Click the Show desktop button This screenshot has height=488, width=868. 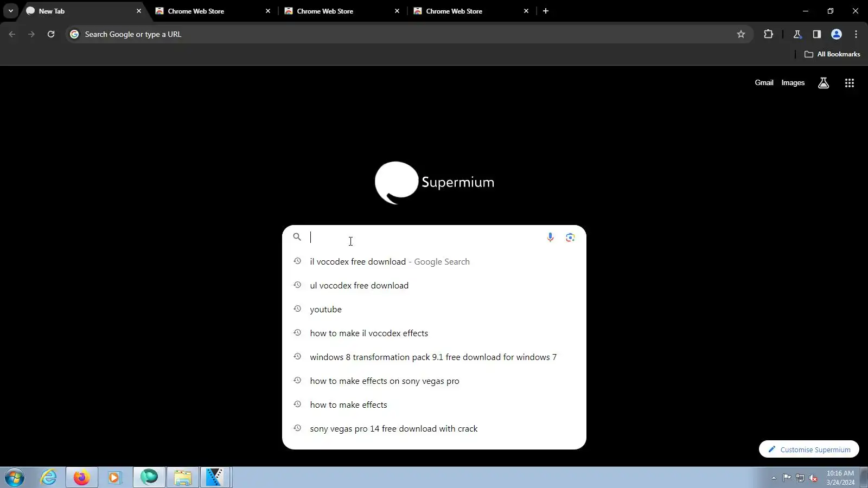click(864, 478)
